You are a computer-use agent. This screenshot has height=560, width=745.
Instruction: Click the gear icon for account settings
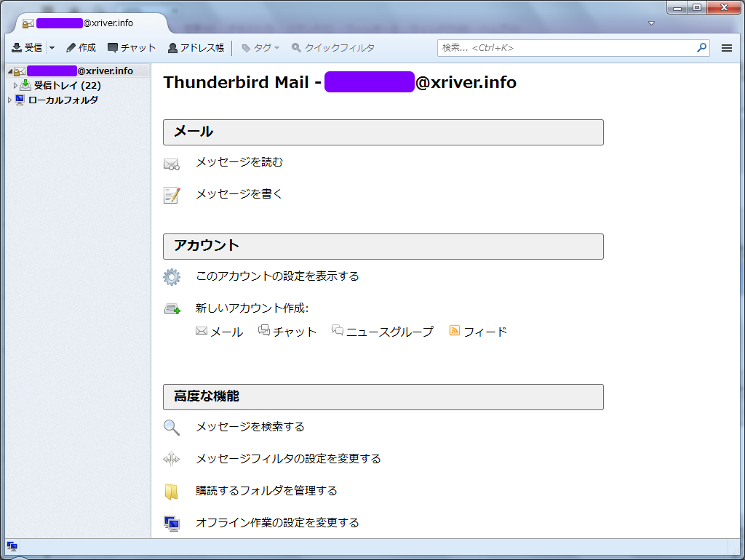point(172,277)
